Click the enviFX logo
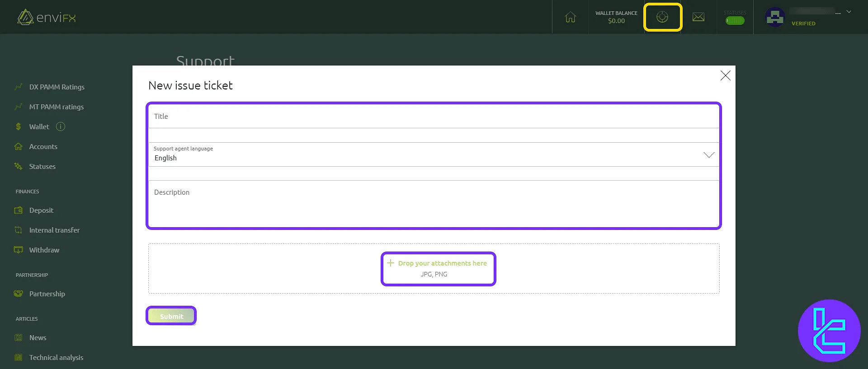Screen dimensions: 868x369 click(x=47, y=17)
